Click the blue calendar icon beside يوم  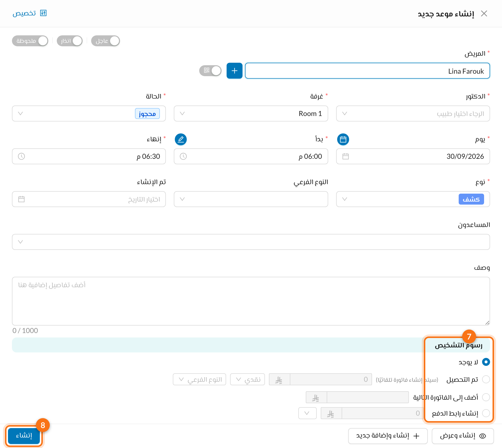(x=343, y=139)
